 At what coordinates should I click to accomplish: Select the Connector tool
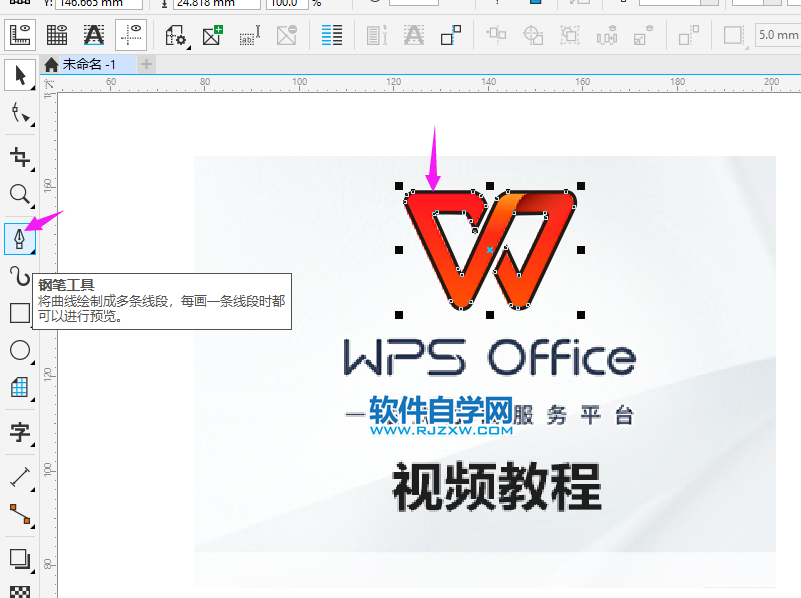20,514
